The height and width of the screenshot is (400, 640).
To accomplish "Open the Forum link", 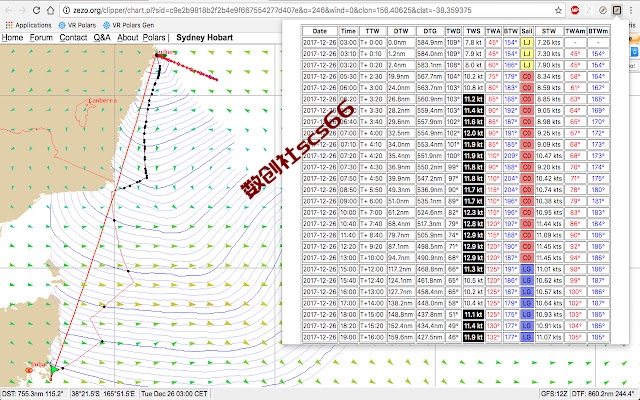I will tap(41, 38).
